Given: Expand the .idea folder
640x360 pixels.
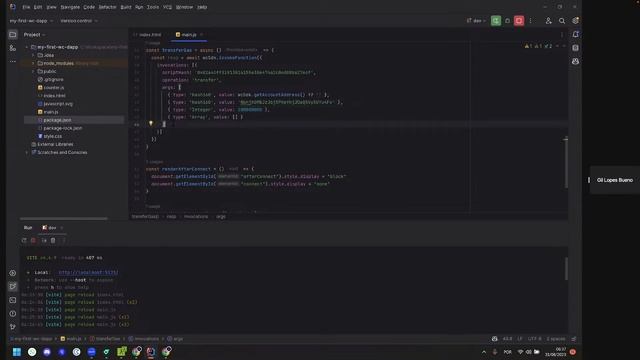Looking at the screenshot, I should point(33,55).
